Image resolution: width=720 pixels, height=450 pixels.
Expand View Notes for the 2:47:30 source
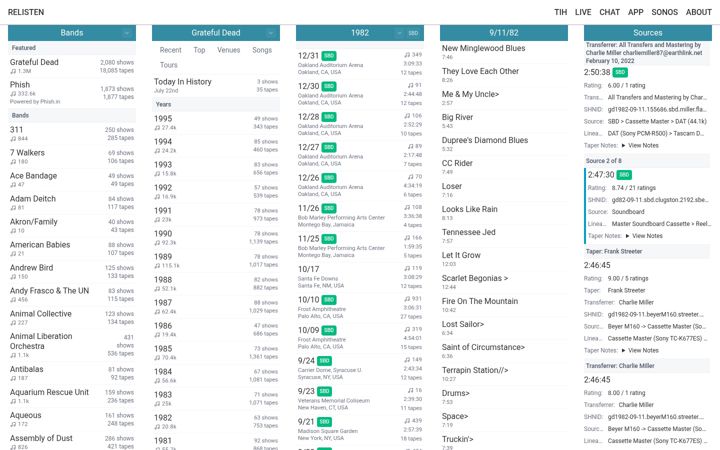coord(644,236)
